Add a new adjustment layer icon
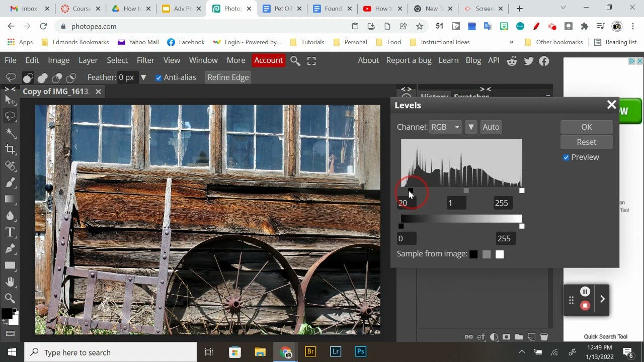Viewport: 644px width, 362px height. click(x=494, y=337)
